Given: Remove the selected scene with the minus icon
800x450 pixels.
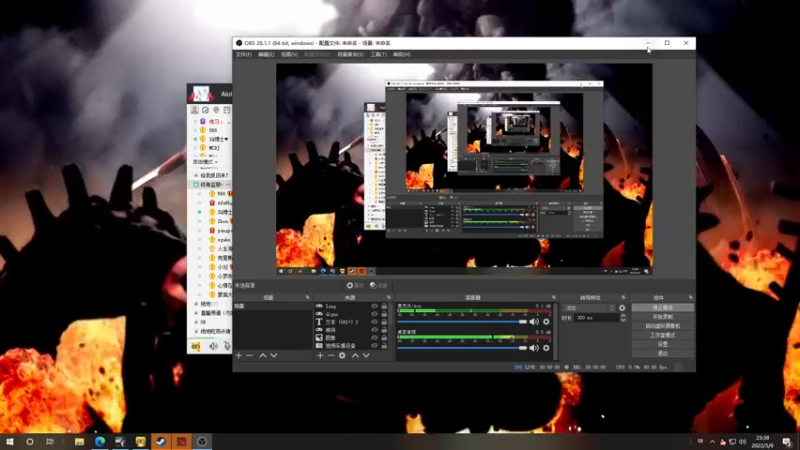Looking at the screenshot, I should [x=249, y=355].
